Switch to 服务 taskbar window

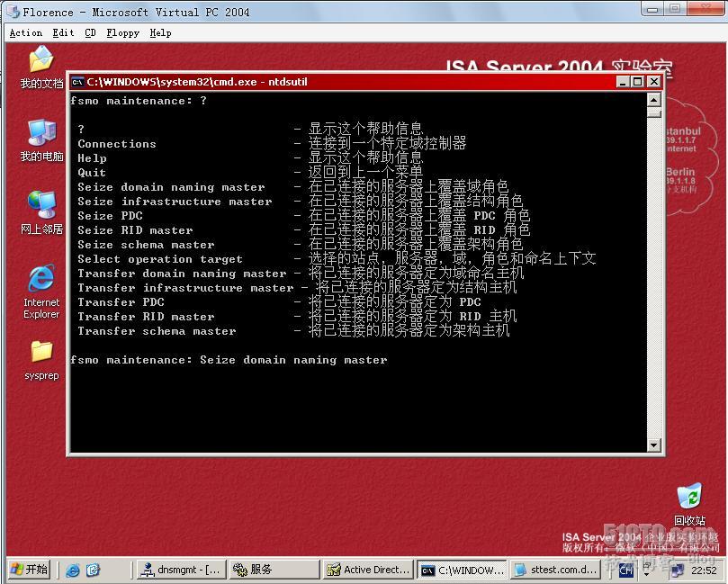274,570
